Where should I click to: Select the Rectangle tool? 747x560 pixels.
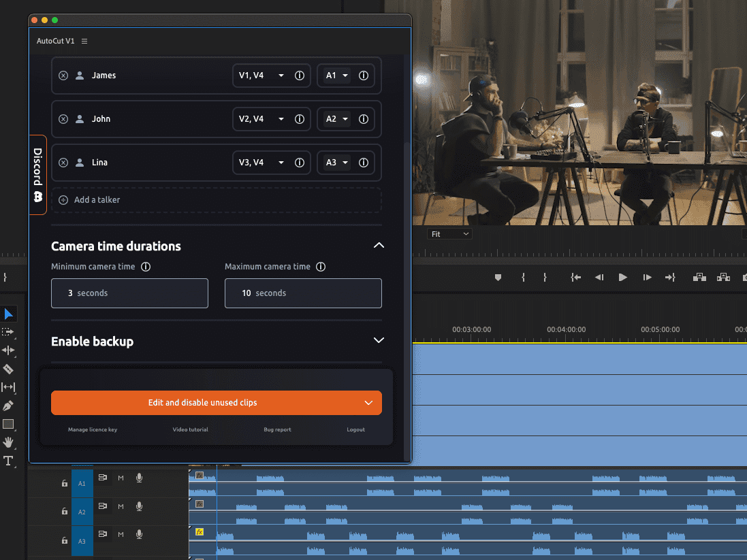tap(8, 425)
